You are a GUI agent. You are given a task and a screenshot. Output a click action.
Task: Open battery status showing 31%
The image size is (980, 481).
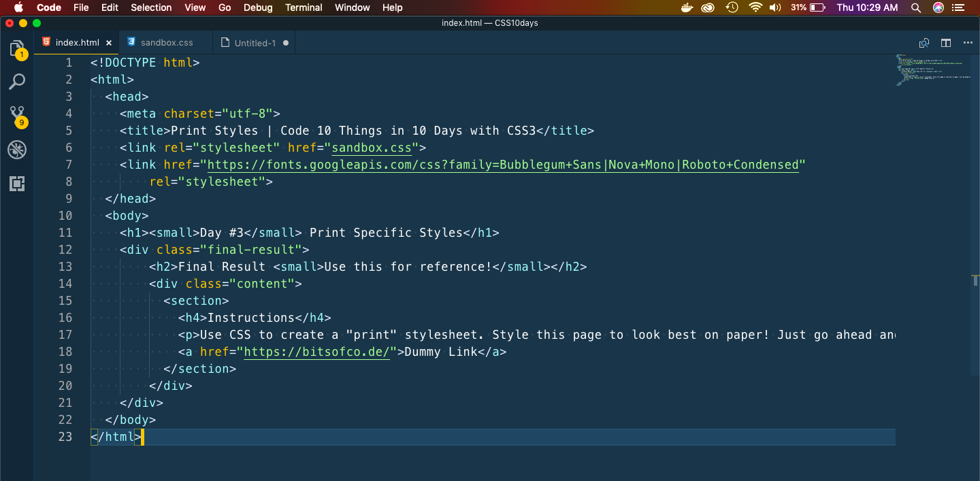coord(808,7)
